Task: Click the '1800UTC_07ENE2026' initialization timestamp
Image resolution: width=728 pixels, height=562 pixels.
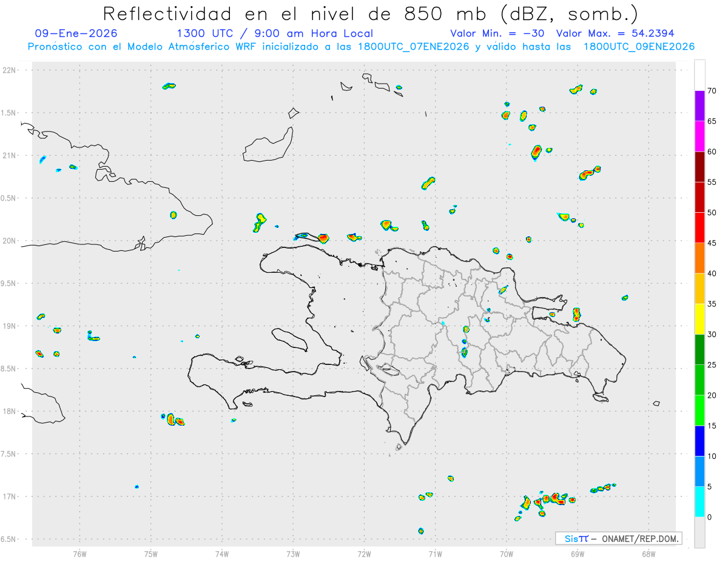Action: [414, 47]
